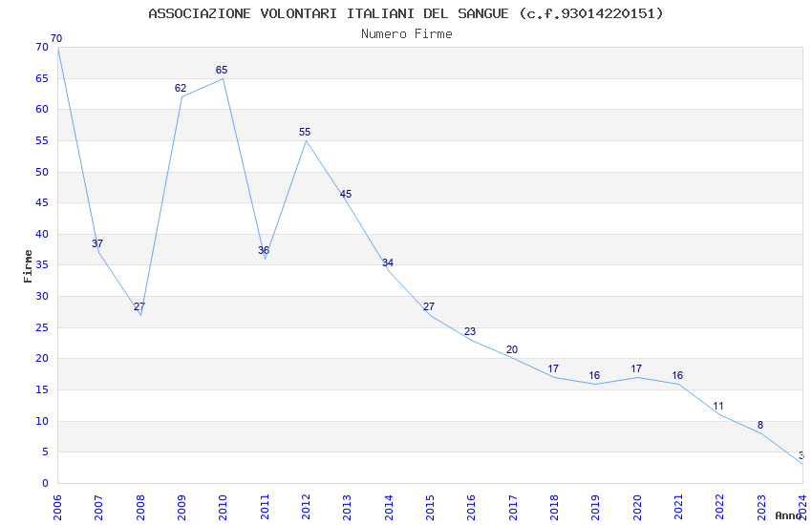Click the x-axis year 2008

pyautogui.click(x=140, y=507)
